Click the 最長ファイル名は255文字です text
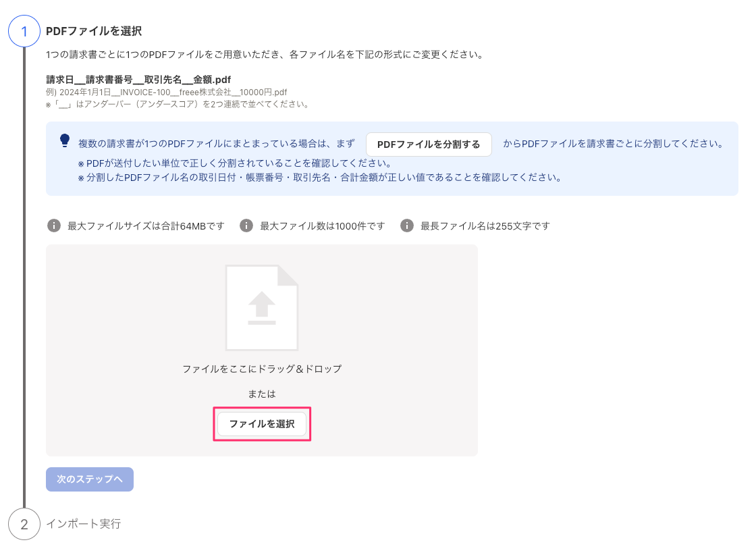Image resolution: width=756 pixels, height=555 pixels. 485,226
